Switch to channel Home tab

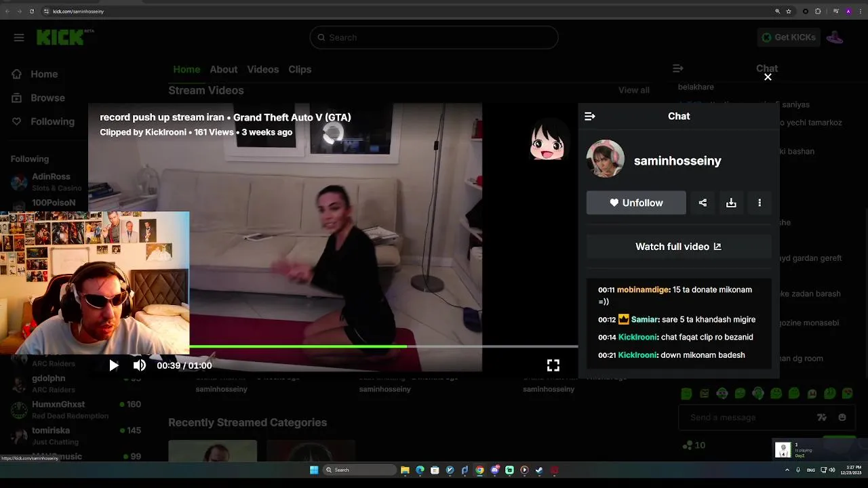186,69
